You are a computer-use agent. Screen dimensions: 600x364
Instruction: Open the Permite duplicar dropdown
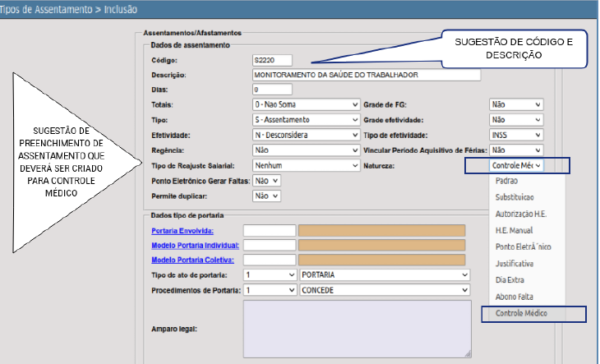point(266,196)
